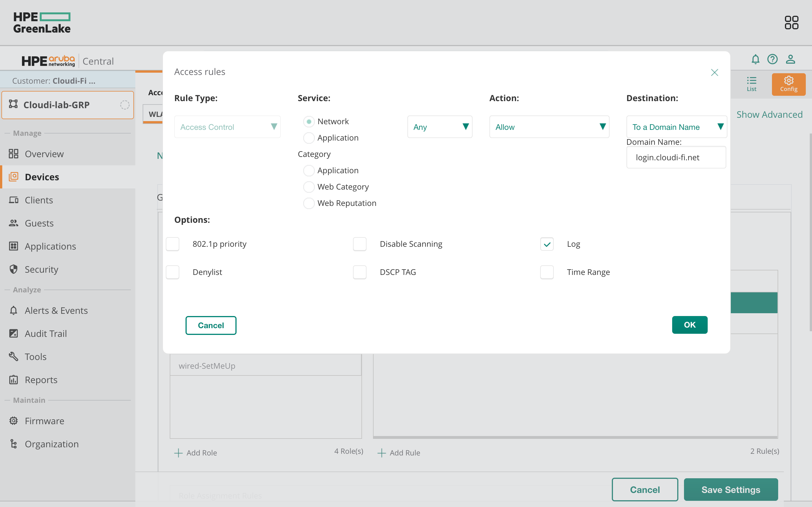The image size is (812, 507).
Task: Open the GreenLake app switcher grid icon
Action: (x=791, y=23)
